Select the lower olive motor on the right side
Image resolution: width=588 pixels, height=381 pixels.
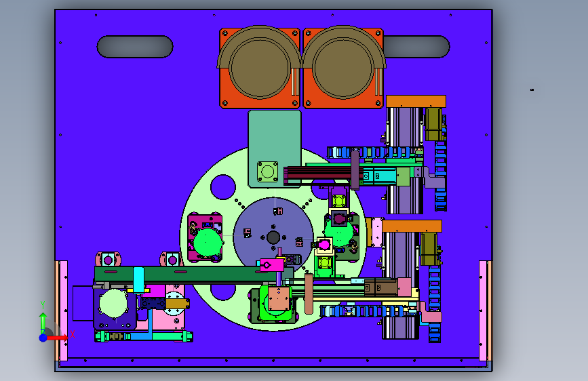click(429, 249)
